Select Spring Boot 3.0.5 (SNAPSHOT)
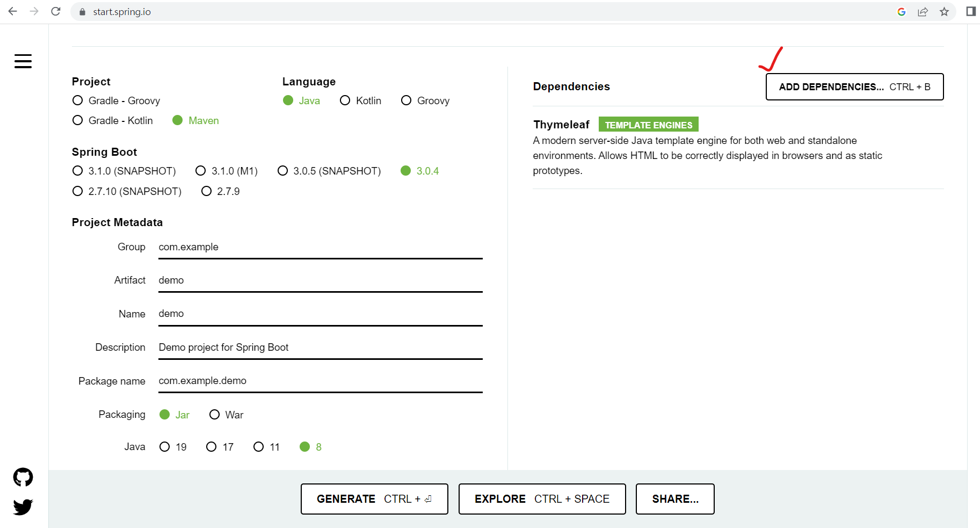The width and height of the screenshot is (980, 528). (x=329, y=171)
